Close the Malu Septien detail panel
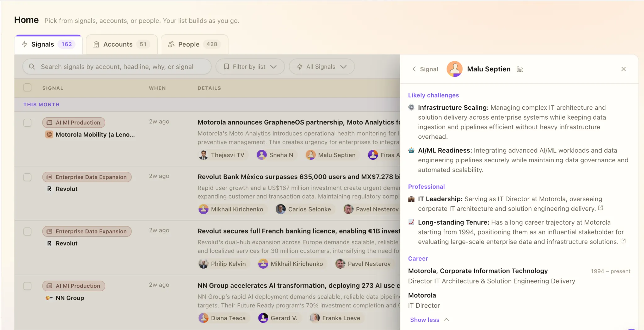This screenshot has height=330, width=644. click(x=624, y=69)
